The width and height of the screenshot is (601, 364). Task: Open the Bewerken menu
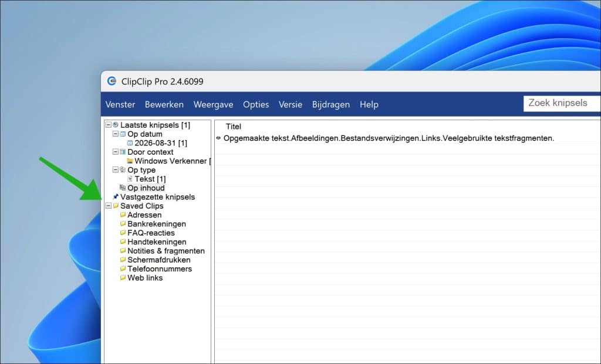[164, 104]
